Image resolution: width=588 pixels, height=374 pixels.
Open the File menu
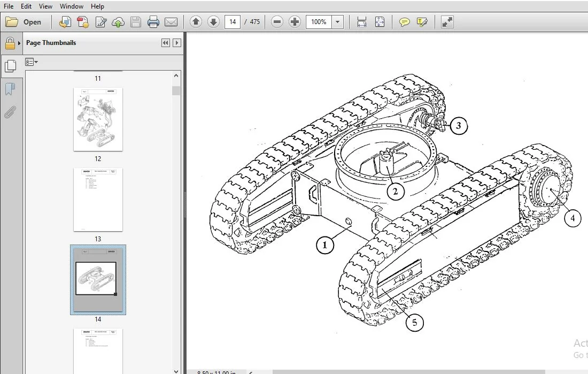pyautogui.click(x=8, y=6)
